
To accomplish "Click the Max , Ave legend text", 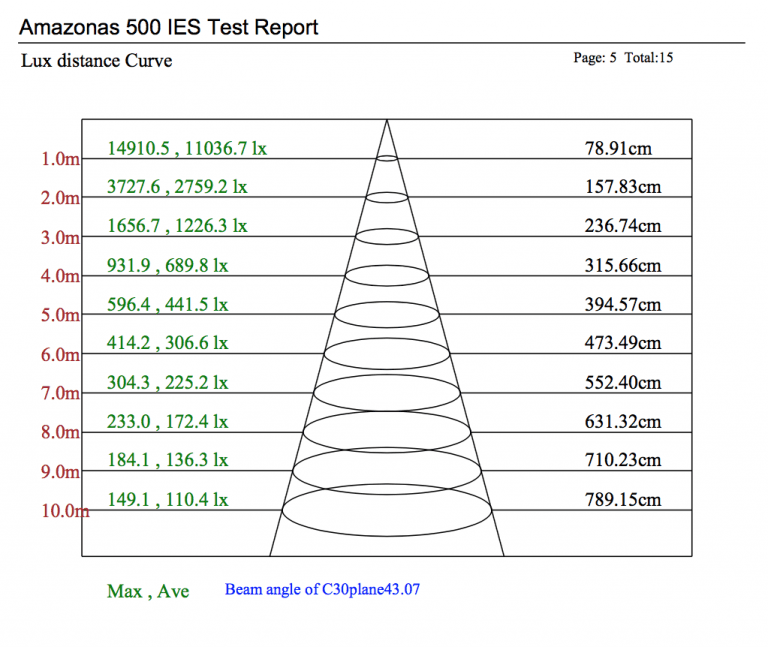I will click(x=148, y=591).
